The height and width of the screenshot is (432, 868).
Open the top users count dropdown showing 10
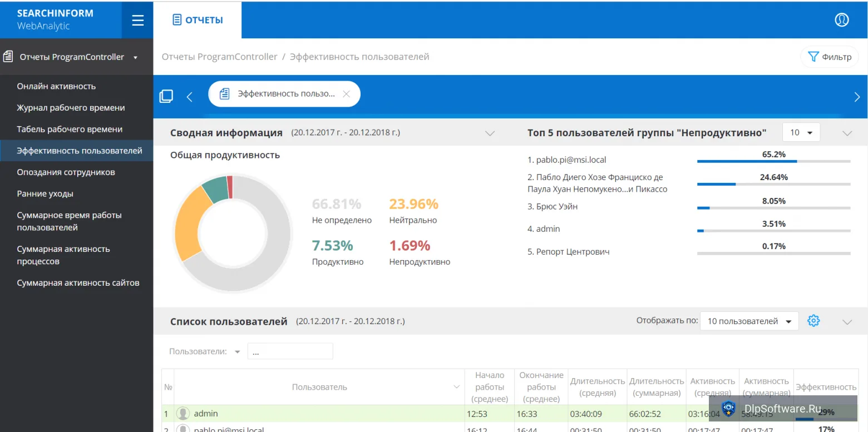click(x=801, y=132)
